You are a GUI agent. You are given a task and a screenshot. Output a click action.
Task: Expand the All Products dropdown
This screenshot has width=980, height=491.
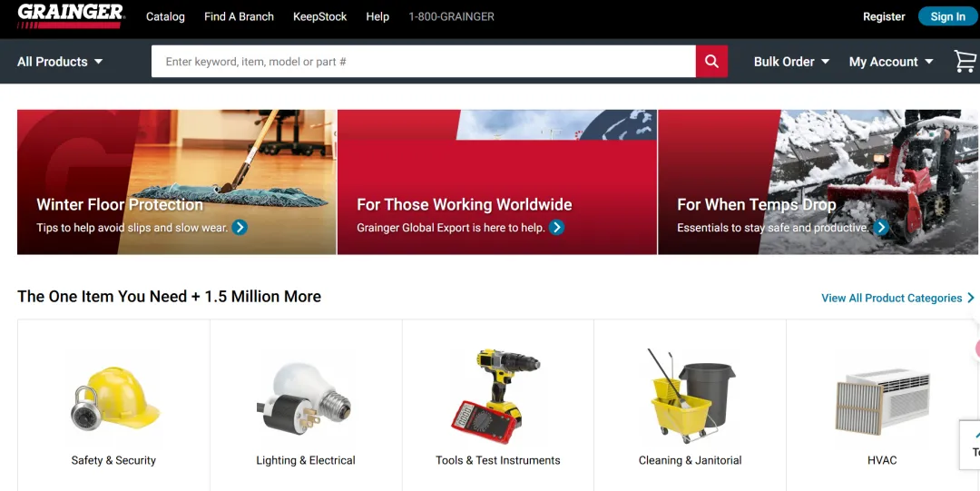click(60, 62)
